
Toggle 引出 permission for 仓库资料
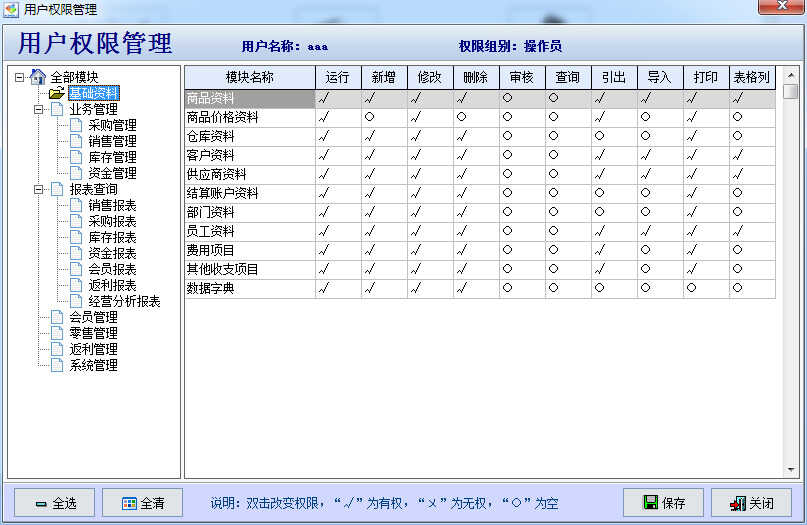pyautogui.click(x=615, y=136)
